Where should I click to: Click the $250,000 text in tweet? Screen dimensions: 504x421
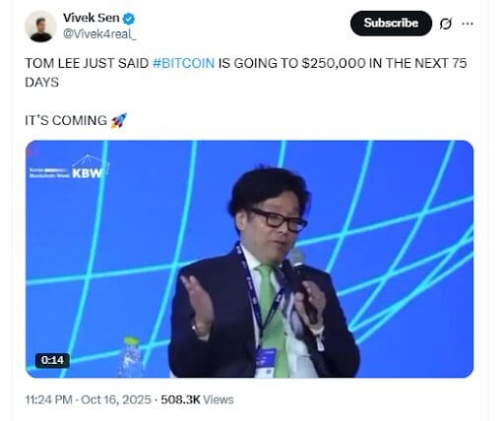point(334,63)
